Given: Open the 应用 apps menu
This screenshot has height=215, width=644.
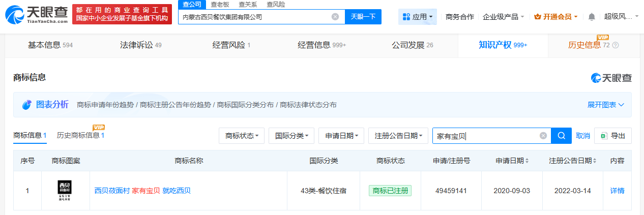Looking at the screenshot, I should pos(417,17).
